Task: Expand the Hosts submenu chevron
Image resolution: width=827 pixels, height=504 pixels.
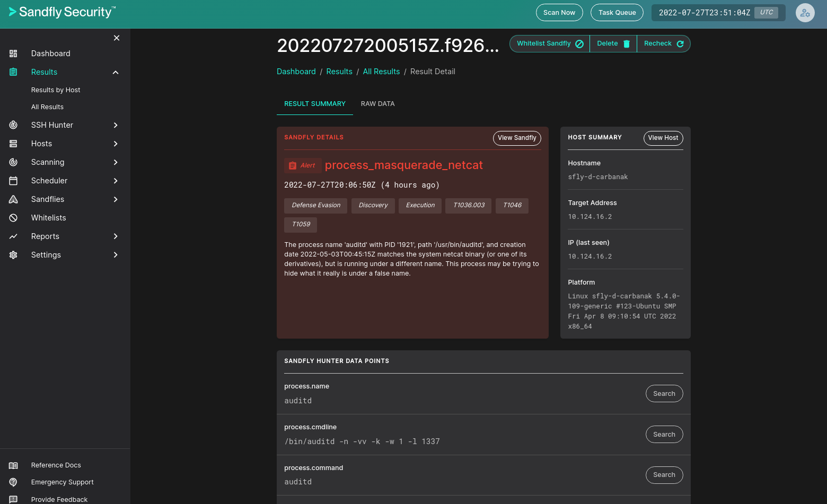Action: click(x=116, y=144)
